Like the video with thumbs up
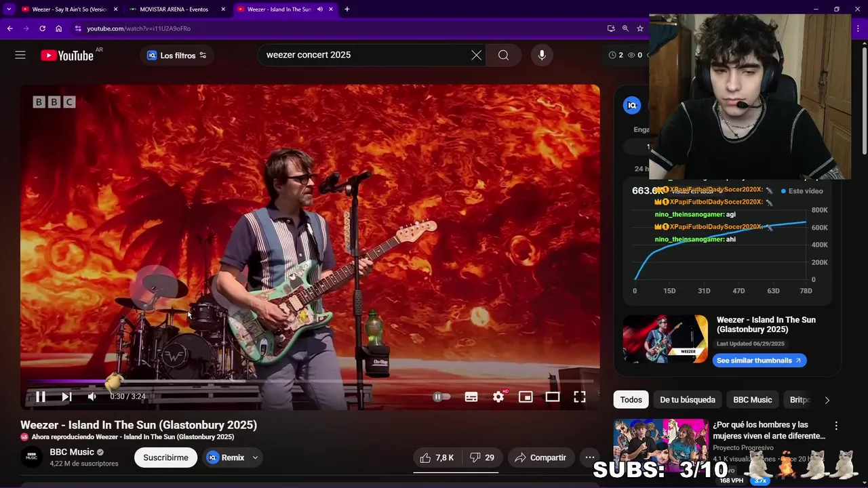868x488 pixels. (437, 457)
